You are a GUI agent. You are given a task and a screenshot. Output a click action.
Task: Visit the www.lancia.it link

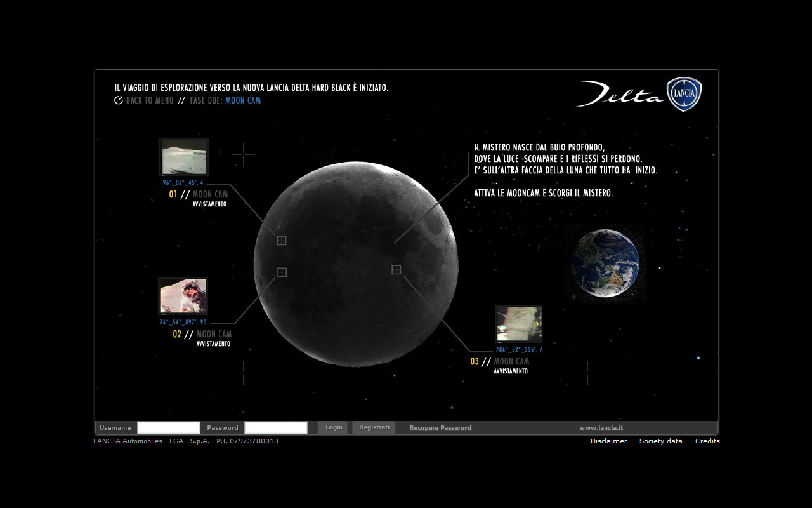click(x=601, y=428)
